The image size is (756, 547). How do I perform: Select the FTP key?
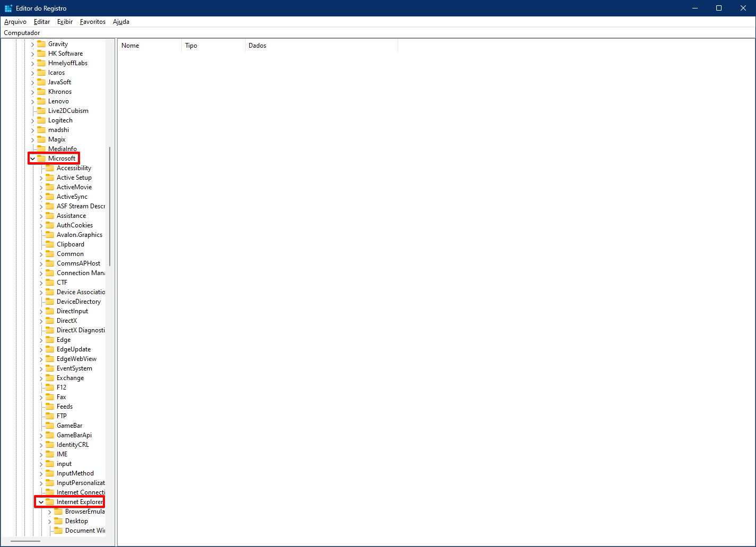61,416
